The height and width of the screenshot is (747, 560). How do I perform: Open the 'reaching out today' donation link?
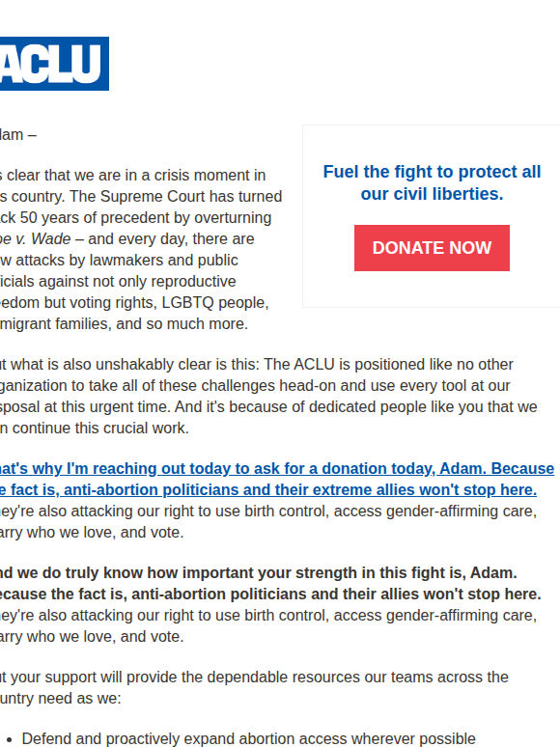pyautogui.click(x=277, y=468)
